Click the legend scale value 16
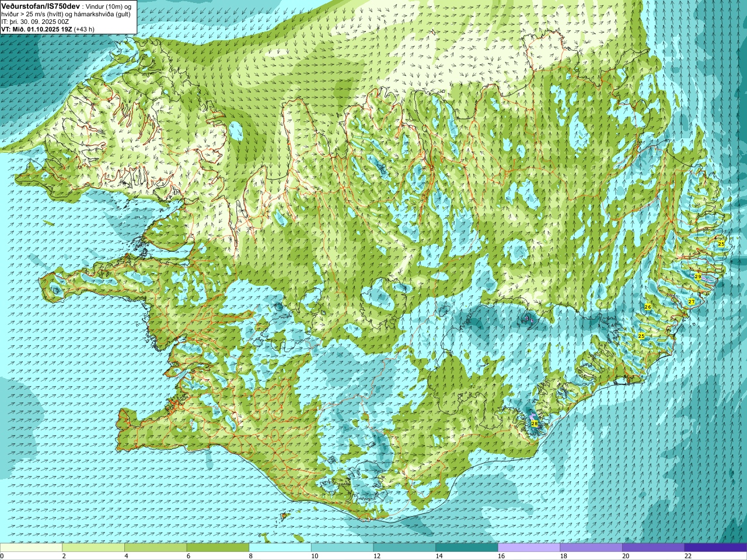Viewport: 747px width, 560px height. [x=501, y=556]
